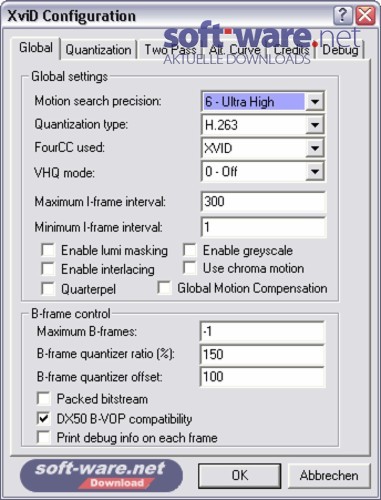Confirm settings with the OK button
381x500 pixels.
(x=240, y=475)
